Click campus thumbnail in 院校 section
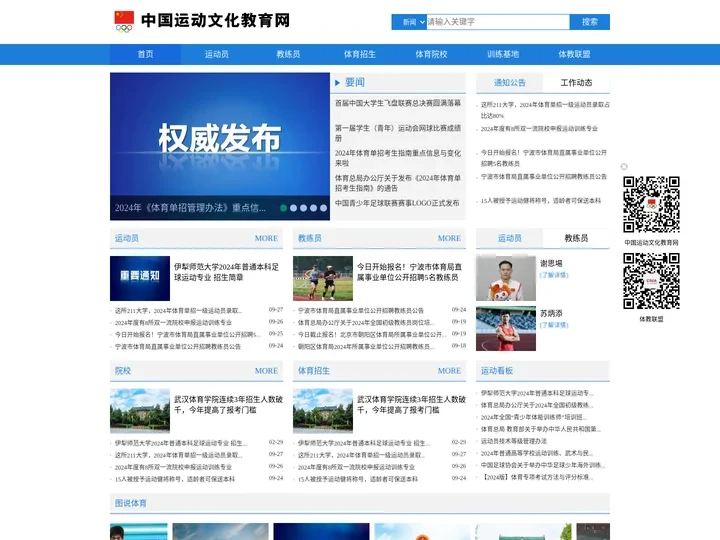 point(140,411)
